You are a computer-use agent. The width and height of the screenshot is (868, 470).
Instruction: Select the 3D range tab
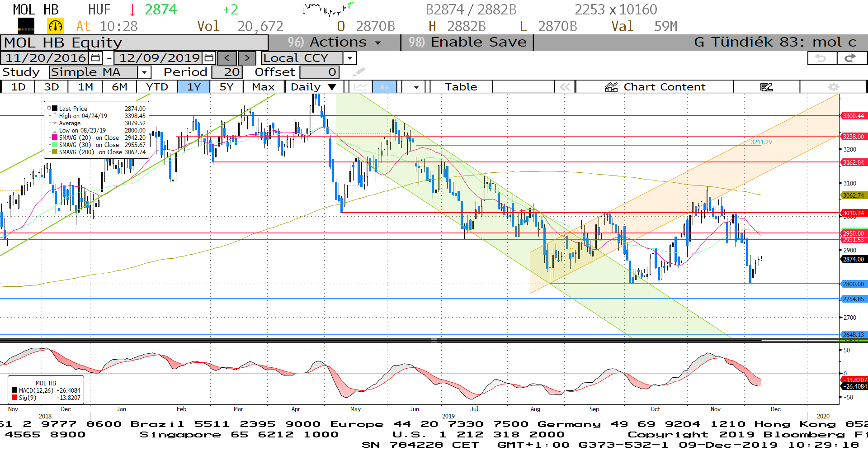pos(52,87)
